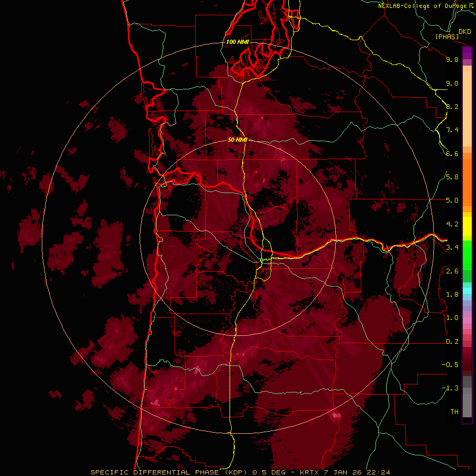
Task: Select the 100 NMI range ring label
Action: tap(237, 42)
